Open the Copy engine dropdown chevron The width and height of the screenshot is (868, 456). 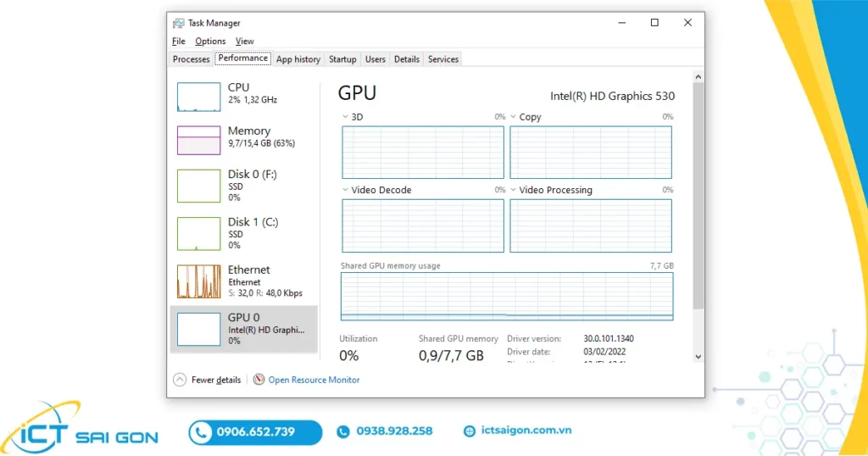coord(513,117)
